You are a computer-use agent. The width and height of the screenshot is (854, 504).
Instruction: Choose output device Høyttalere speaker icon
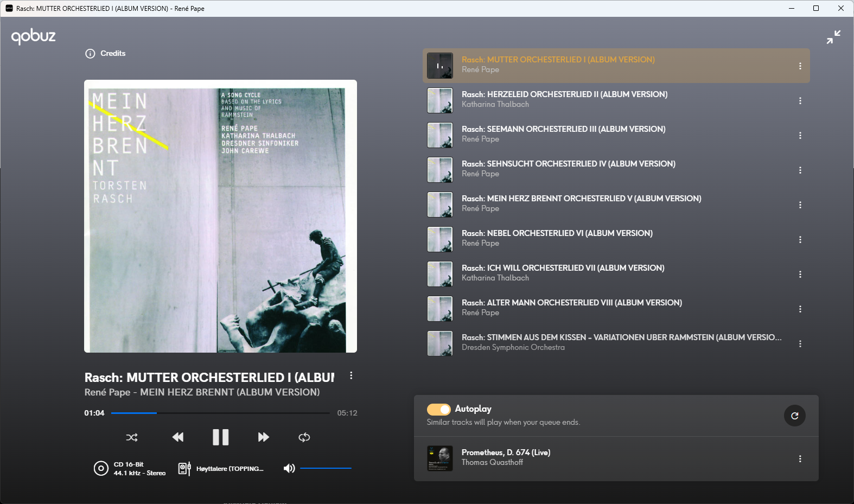click(184, 468)
